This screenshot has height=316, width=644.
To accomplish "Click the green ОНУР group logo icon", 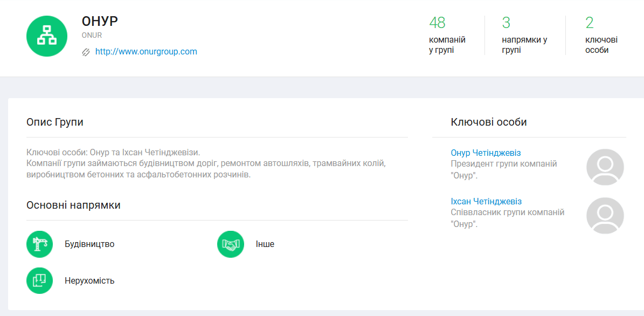I will tap(46, 36).
